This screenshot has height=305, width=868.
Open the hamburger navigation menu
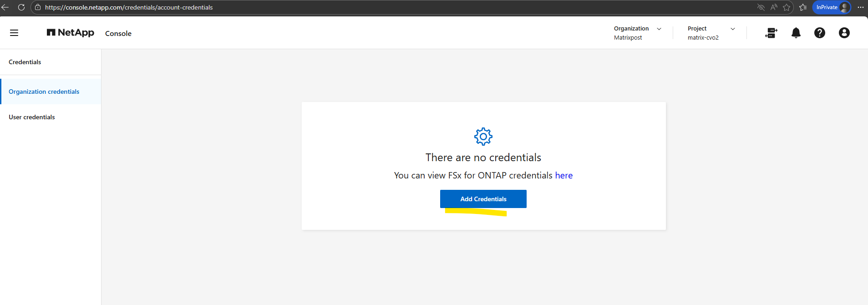(14, 33)
